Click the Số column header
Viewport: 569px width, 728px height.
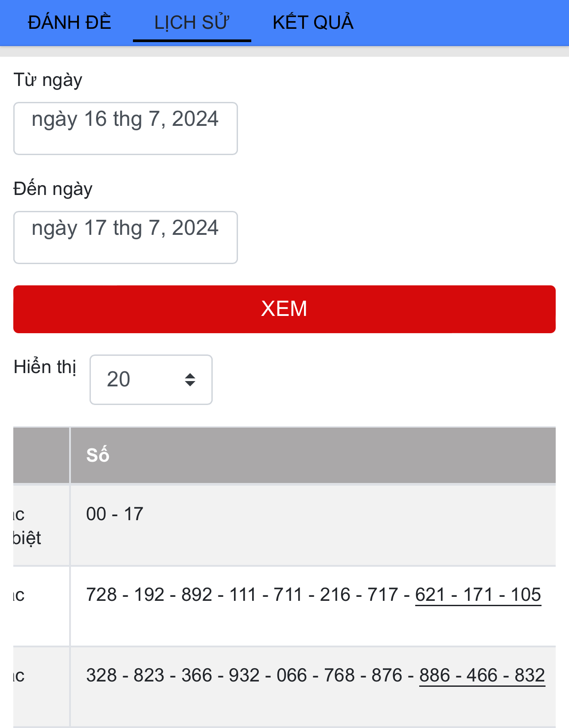[98, 455]
